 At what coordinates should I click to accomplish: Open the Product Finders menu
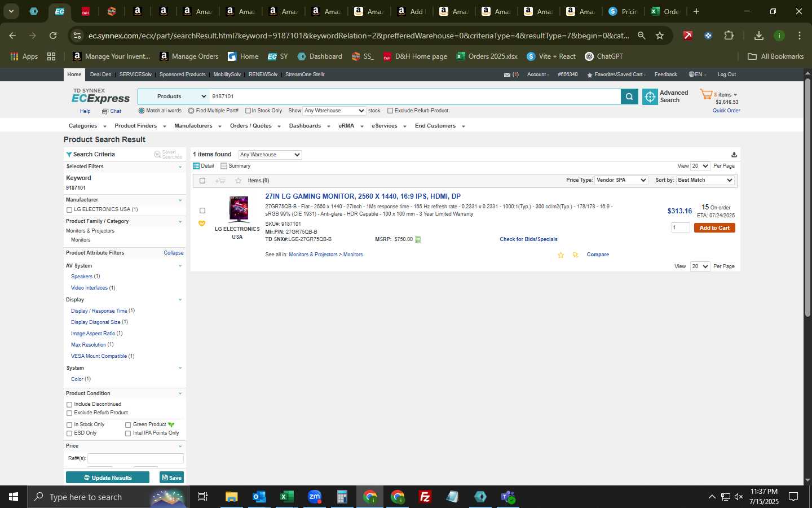140,126
